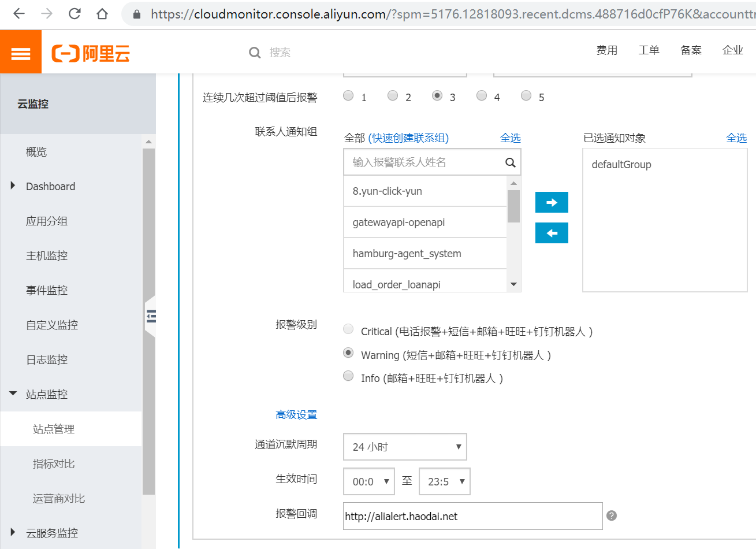Open 主机监控 in sidebar
The width and height of the screenshot is (756, 549).
47,255
